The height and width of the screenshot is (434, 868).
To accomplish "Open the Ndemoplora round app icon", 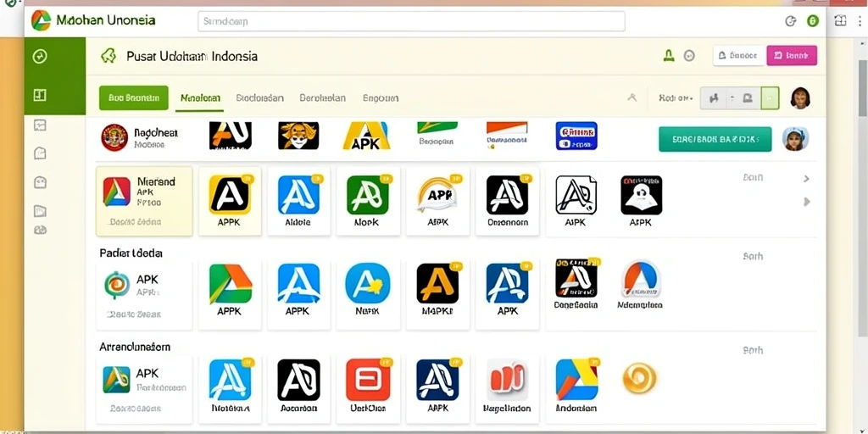I will coord(641,278).
